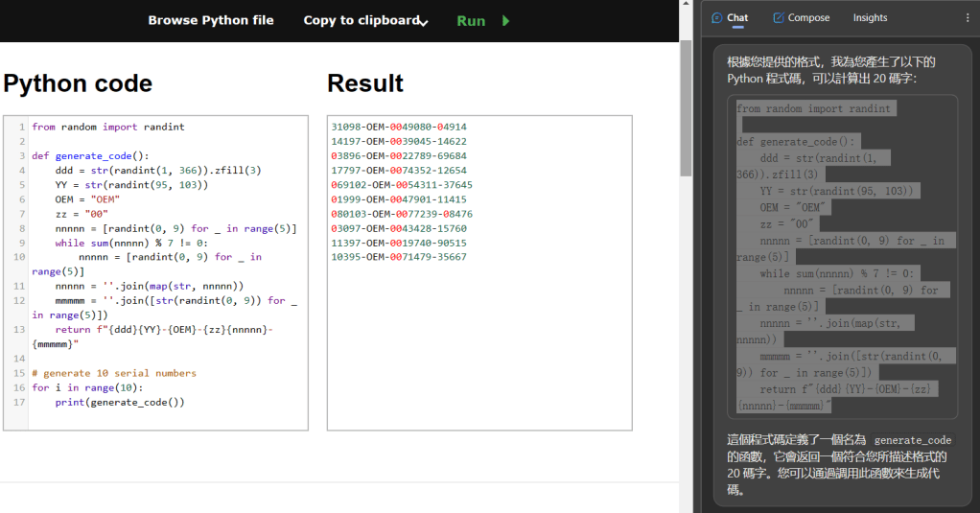Switch to the Compose tab

point(807,17)
